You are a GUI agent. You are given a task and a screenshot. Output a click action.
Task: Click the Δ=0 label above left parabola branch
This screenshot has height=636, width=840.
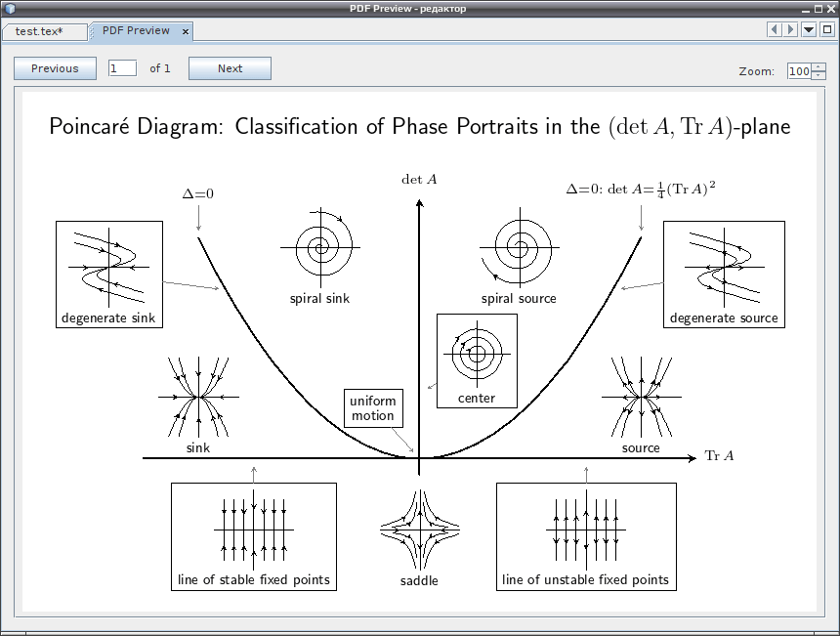(198, 193)
